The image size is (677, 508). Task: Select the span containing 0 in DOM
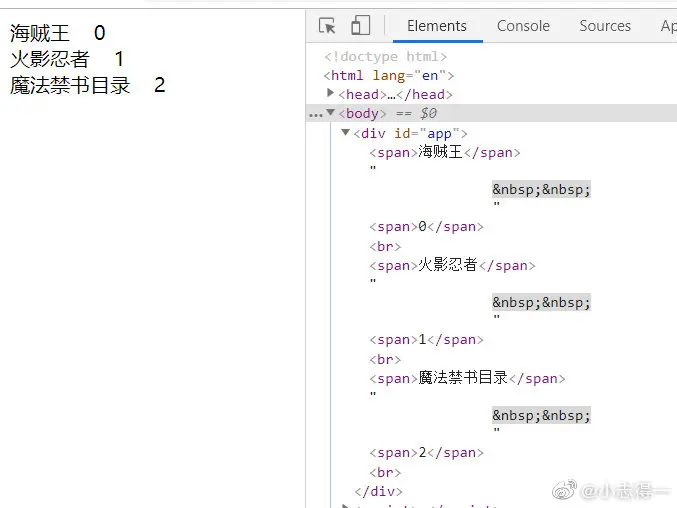pyautogui.click(x=427, y=227)
